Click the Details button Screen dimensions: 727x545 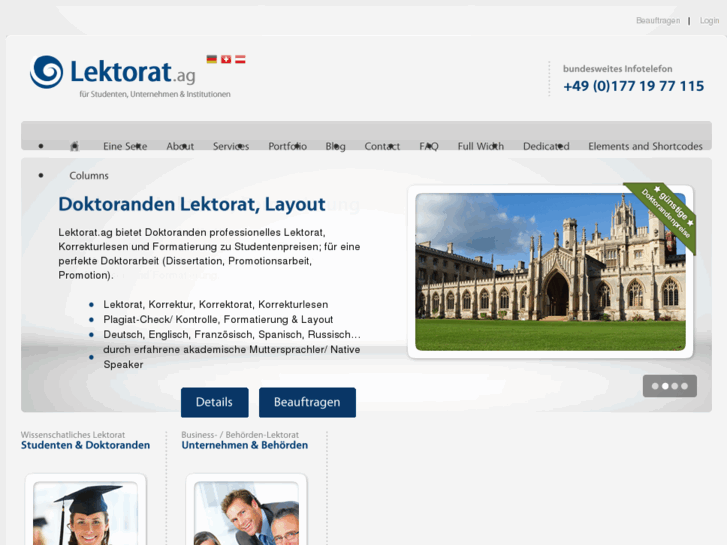(x=215, y=402)
